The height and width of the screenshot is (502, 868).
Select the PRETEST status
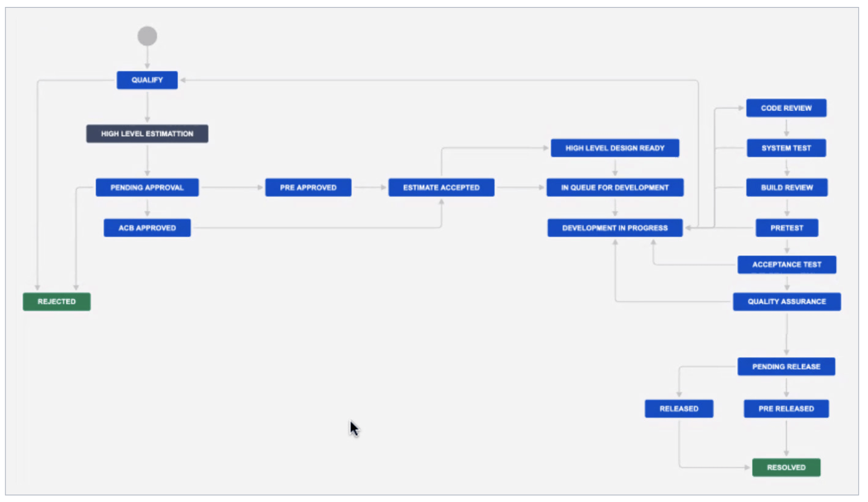pyautogui.click(x=787, y=228)
